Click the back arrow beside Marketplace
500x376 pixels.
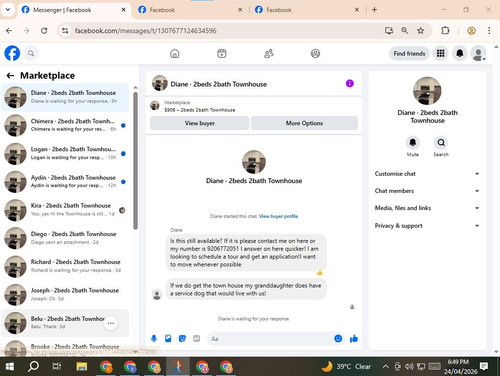point(10,76)
